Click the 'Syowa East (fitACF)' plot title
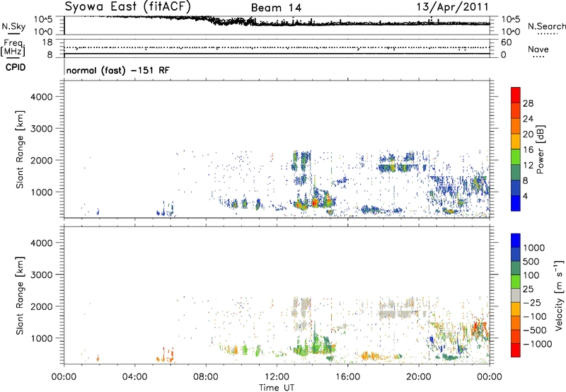Viewport: 566px width, 392px height. point(127,6)
